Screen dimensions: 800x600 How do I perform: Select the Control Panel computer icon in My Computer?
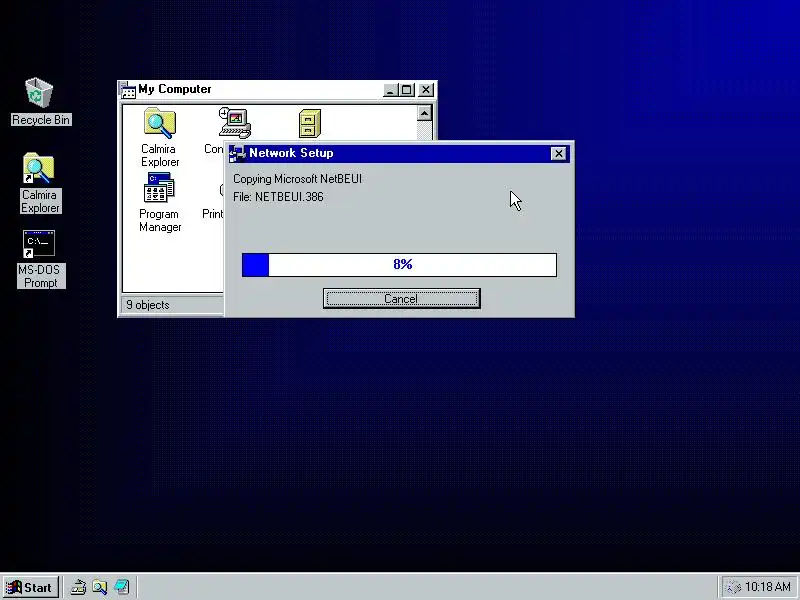234,123
